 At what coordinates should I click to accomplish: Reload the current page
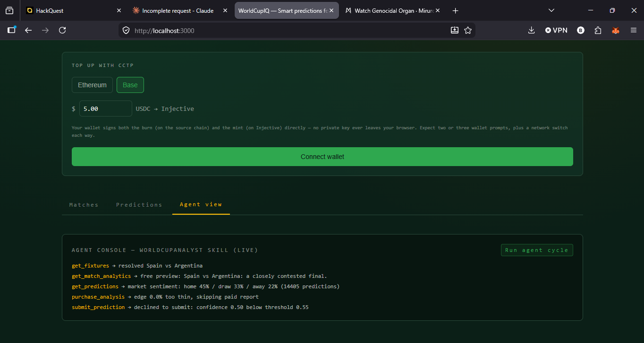tap(62, 30)
